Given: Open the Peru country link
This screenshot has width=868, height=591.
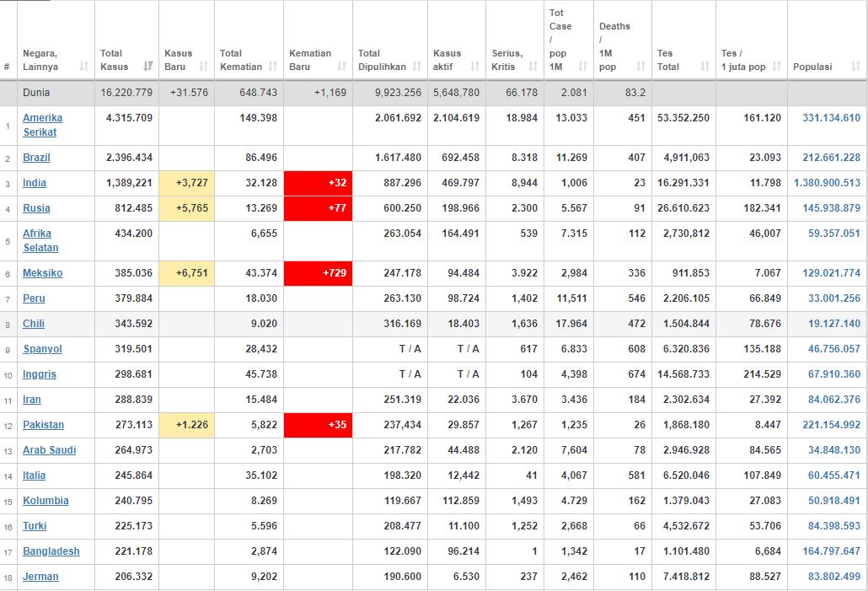Looking at the screenshot, I should pos(34,298).
